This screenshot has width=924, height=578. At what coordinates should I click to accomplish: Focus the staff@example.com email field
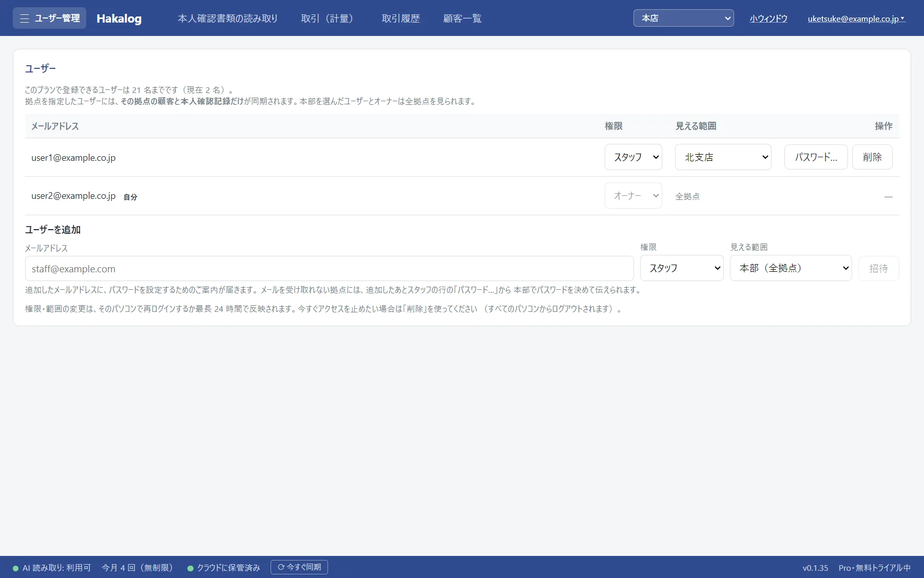coord(329,269)
